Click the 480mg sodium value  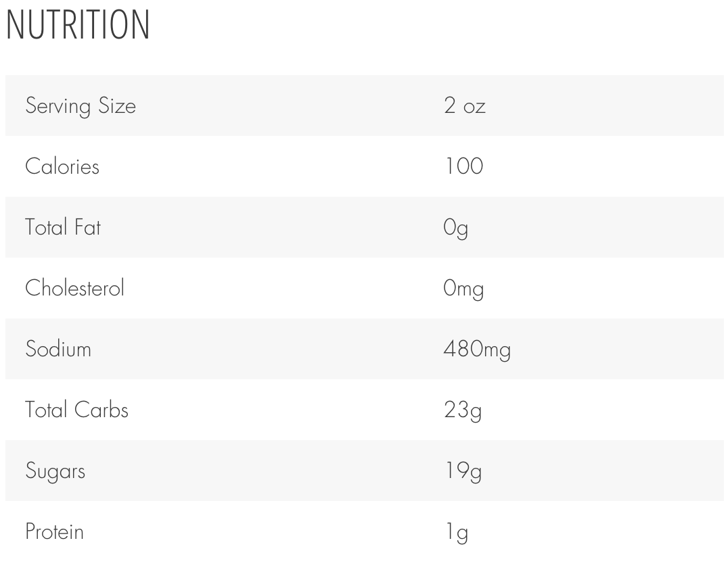(477, 350)
